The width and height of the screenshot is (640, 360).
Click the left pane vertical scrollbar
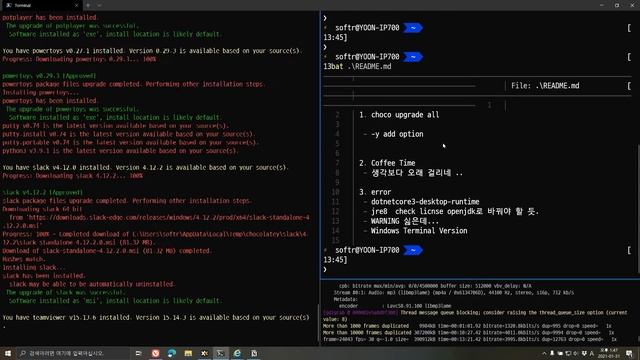318,322
